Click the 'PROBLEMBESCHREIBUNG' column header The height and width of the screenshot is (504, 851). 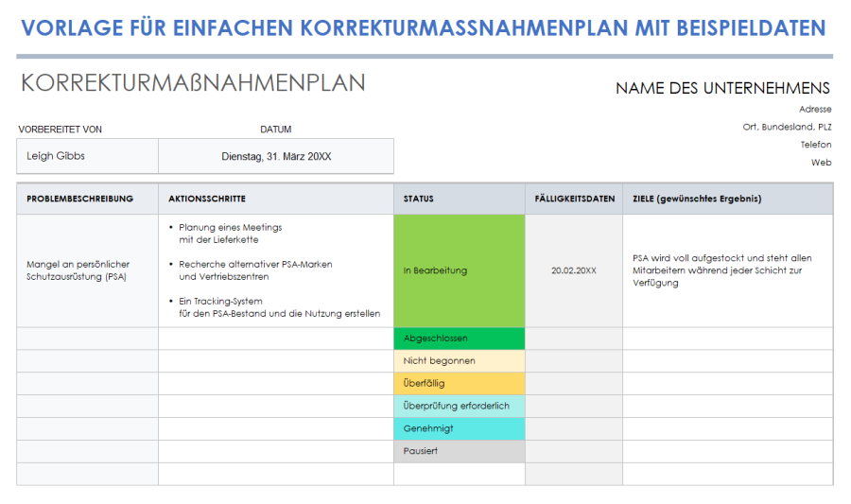pos(87,199)
